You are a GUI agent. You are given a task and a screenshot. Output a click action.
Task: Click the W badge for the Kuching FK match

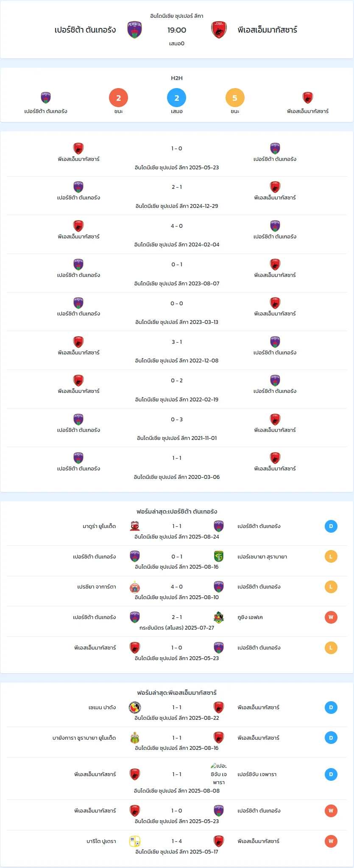coord(331,617)
